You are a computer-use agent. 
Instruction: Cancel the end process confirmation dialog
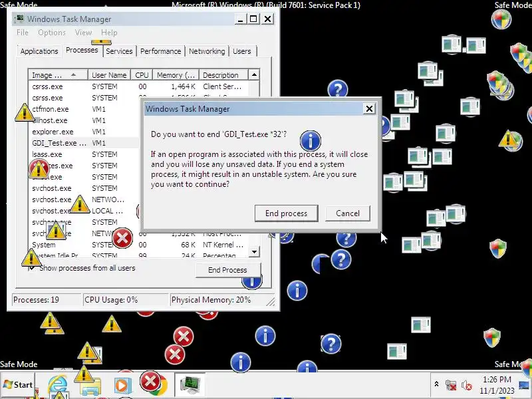pyautogui.click(x=347, y=213)
